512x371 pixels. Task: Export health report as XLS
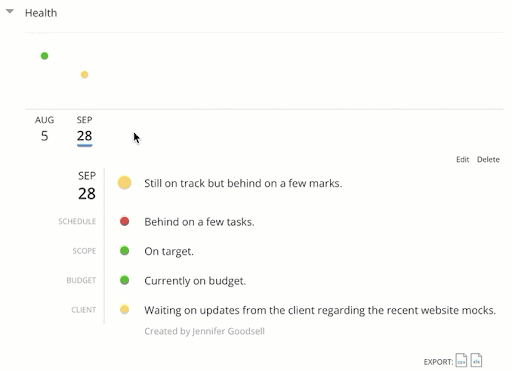point(476,360)
